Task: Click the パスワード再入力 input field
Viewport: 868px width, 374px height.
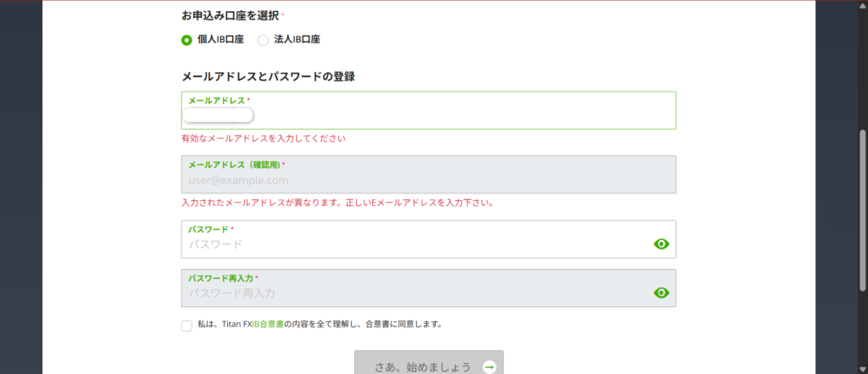Action: tap(428, 288)
